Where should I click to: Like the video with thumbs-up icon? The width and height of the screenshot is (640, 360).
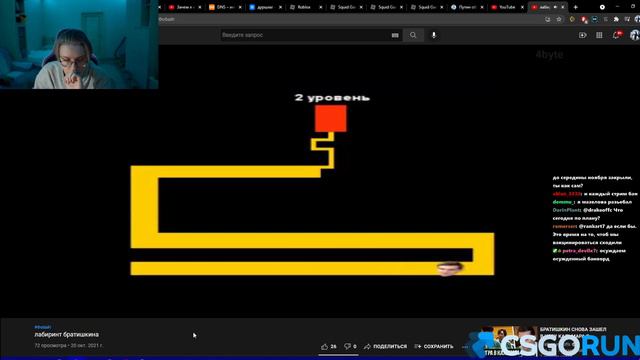pos(324,347)
